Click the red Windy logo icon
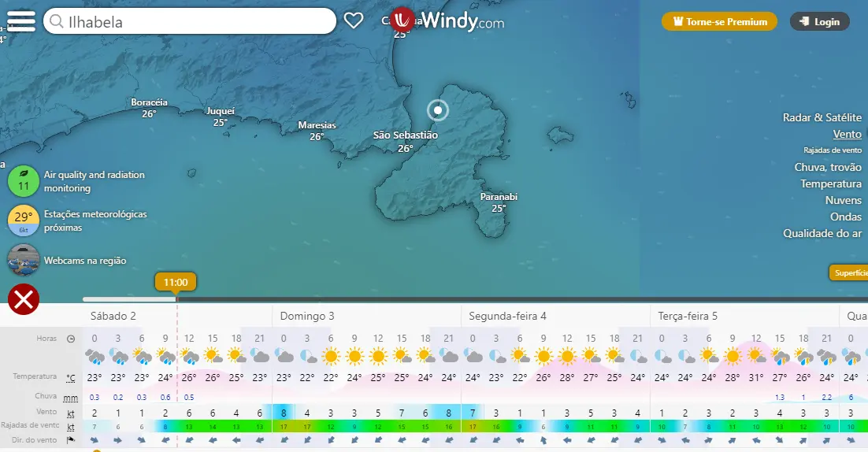The width and height of the screenshot is (868, 452). coord(402,20)
